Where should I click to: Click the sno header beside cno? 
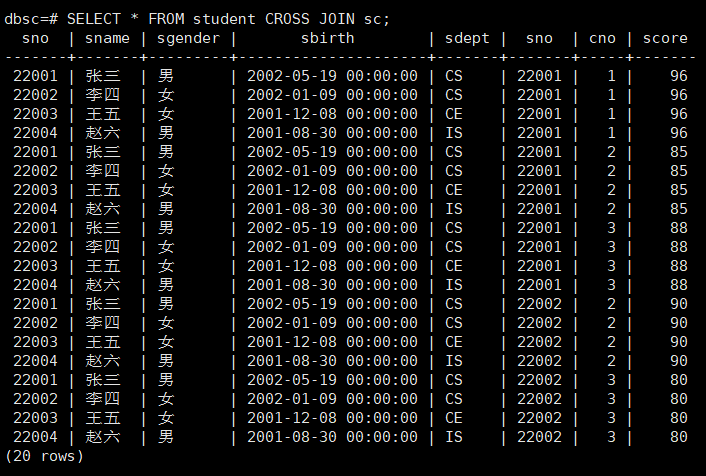[x=539, y=38]
